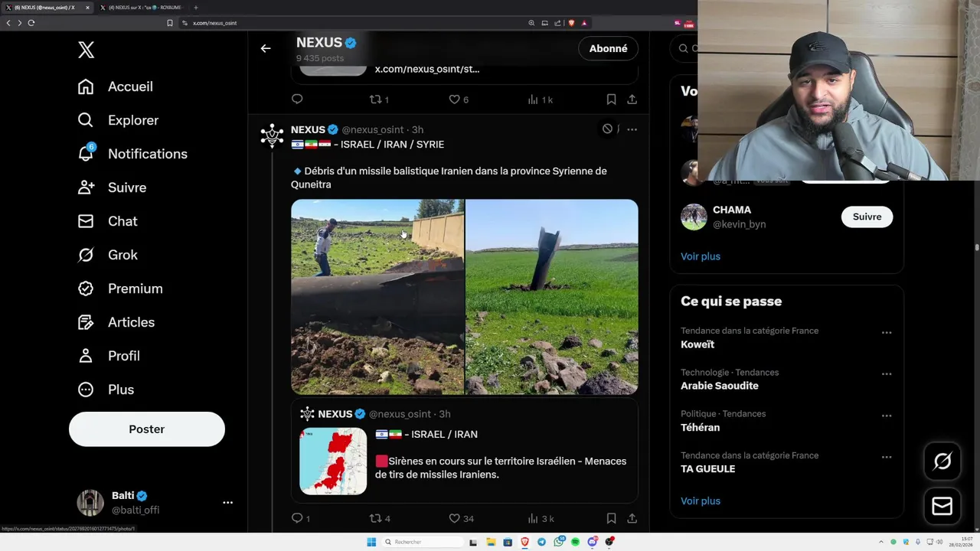Screen dimensions: 980x551
Task: Open floating messages envelope button
Action: (942, 507)
